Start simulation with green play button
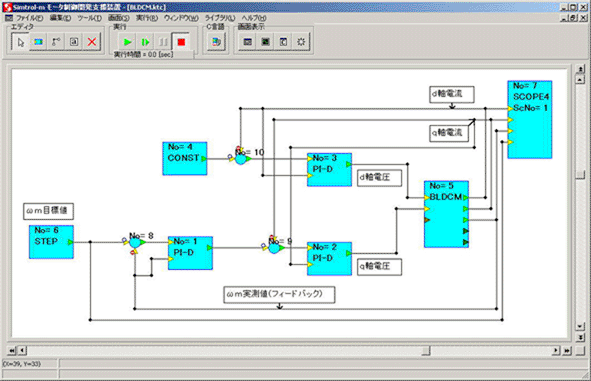Screen dimensions: 591x381 pyautogui.click(x=127, y=42)
